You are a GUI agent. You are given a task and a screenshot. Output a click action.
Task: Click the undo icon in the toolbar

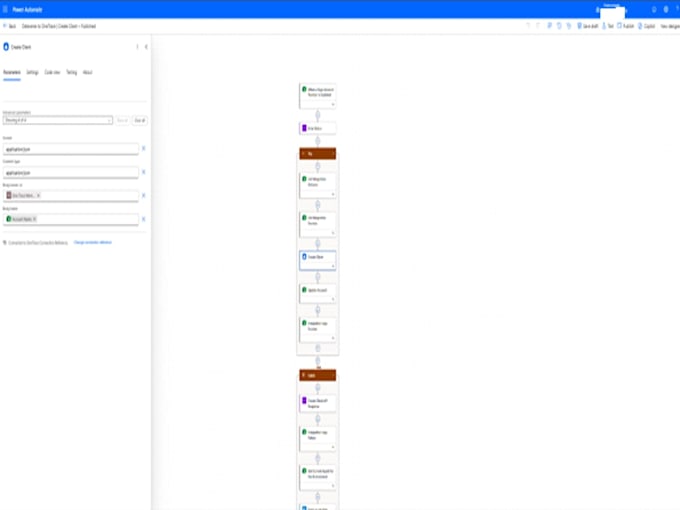528,26
